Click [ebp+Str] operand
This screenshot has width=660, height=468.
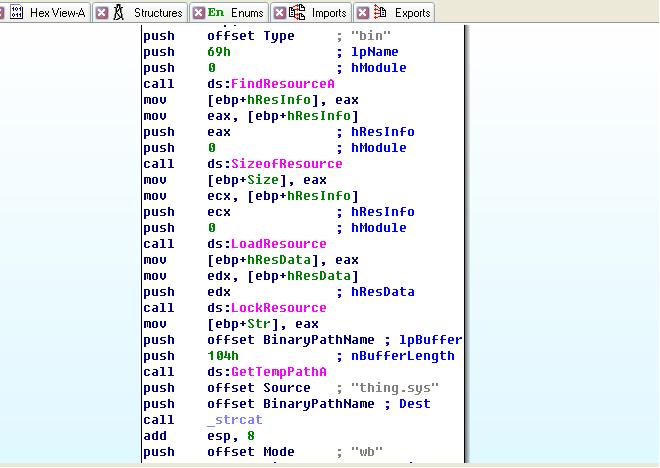tap(243, 324)
